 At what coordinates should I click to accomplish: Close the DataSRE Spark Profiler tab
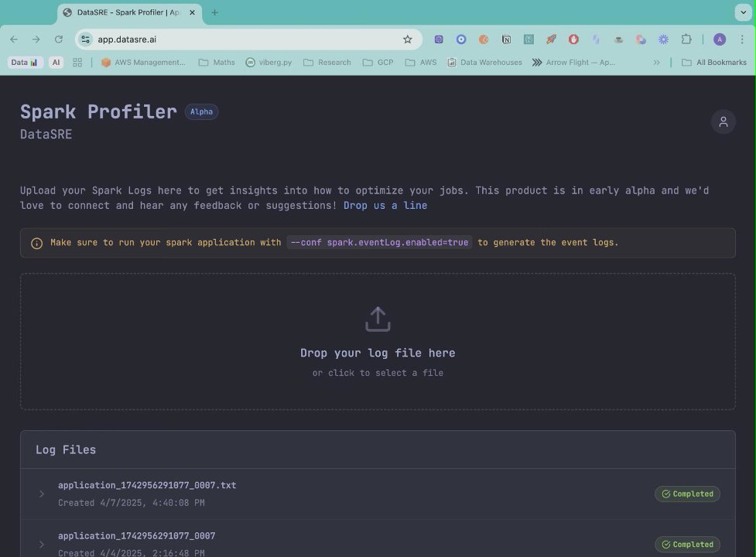coord(192,12)
